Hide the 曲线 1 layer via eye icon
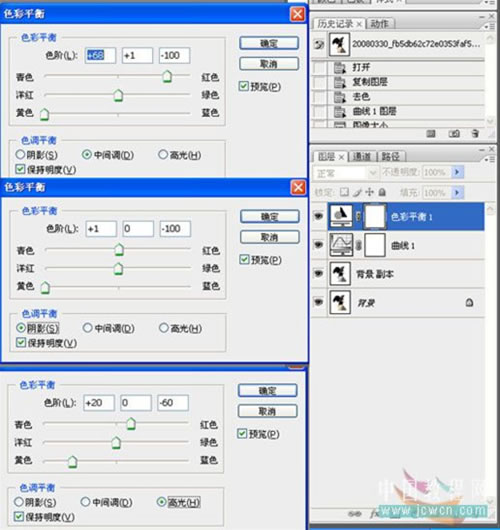 click(318, 245)
